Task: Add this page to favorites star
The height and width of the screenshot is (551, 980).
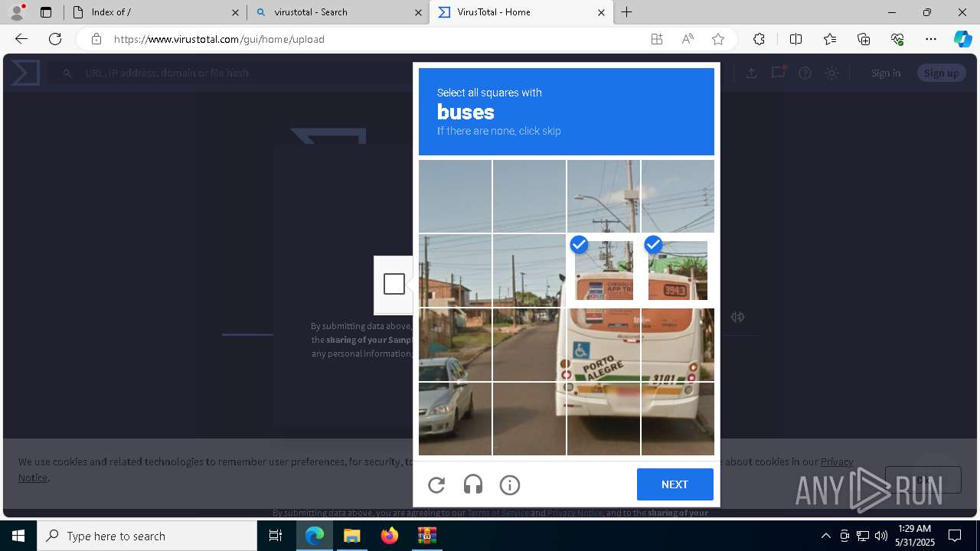Action: [718, 39]
